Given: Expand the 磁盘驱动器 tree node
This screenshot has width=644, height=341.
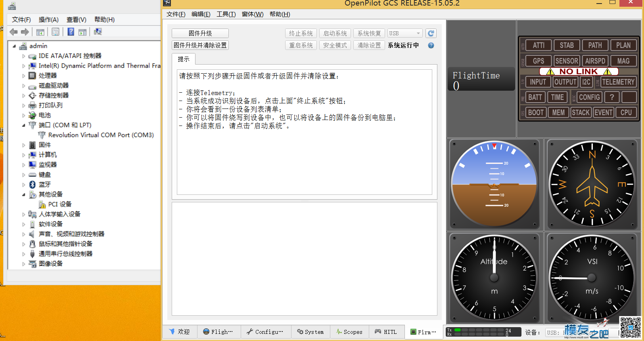Looking at the screenshot, I should pos(24,86).
